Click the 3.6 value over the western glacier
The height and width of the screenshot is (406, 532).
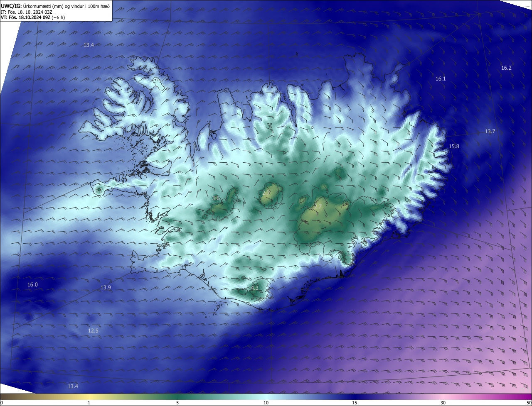click(x=216, y=198)
